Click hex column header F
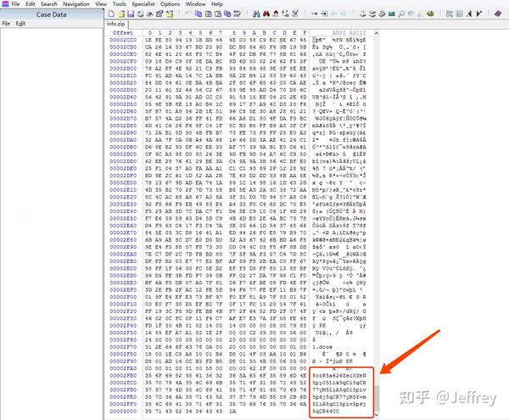 305,33
